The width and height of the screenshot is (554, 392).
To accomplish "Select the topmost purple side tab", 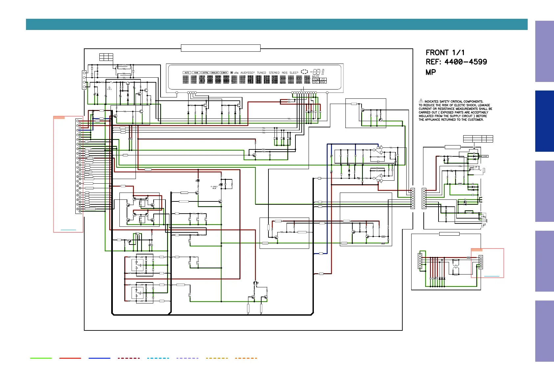I will point(544,51).
